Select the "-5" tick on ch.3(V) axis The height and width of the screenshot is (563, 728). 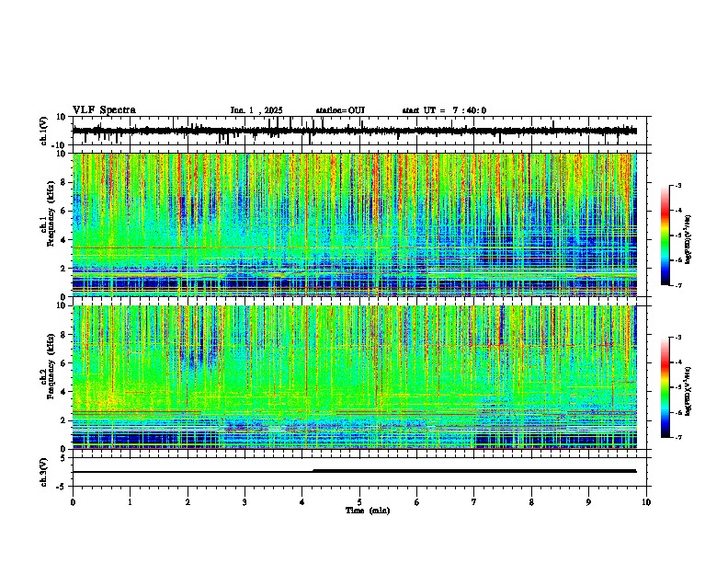[x=63, y=487]
